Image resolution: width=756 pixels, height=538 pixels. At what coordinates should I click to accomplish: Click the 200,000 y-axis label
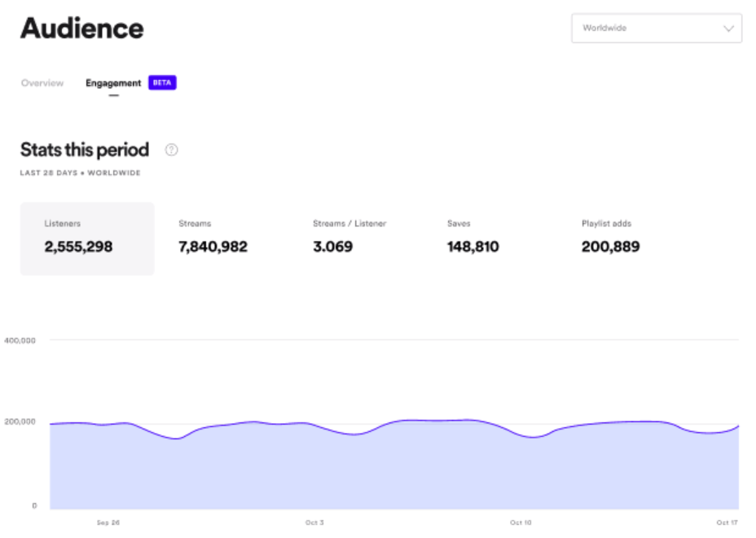click(20, 422)
